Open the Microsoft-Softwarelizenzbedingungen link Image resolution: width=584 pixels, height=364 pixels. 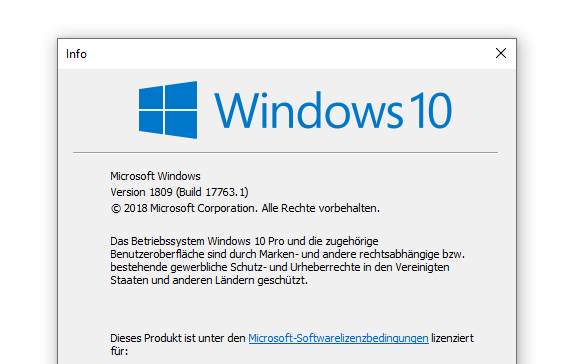click(x=338, y=338)
